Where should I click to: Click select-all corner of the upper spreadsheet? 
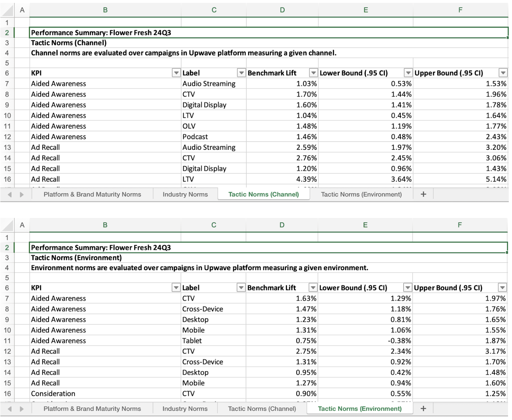pos(8,11)
